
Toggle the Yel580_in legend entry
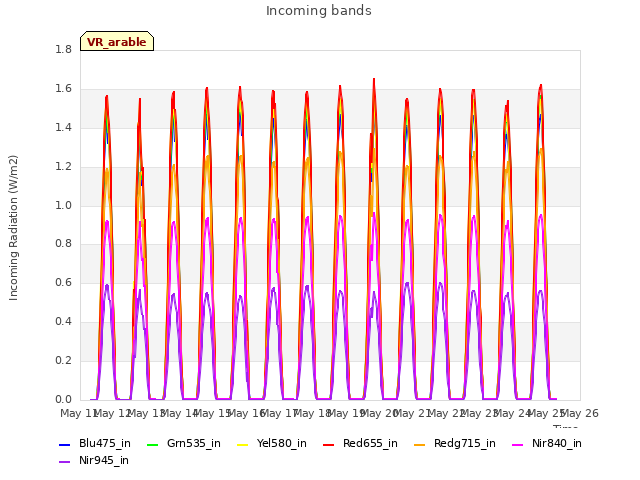click(272, 444)
